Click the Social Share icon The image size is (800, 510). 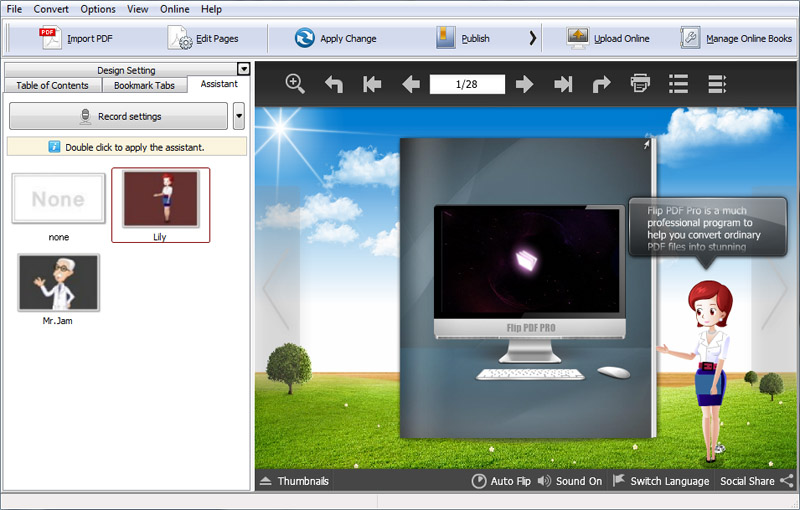[x=786, y=481]
